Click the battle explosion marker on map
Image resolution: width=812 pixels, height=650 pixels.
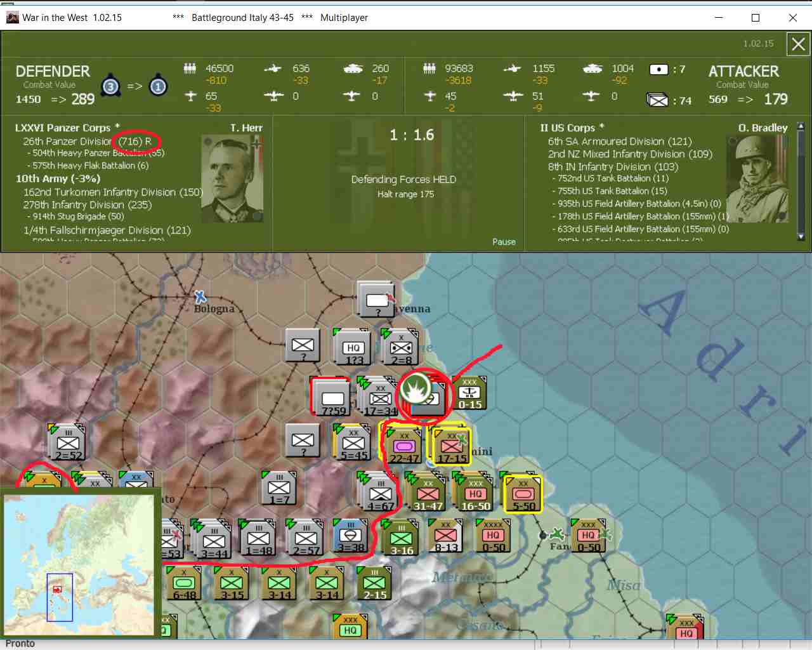pyautogui.click(x=416, y=387)
